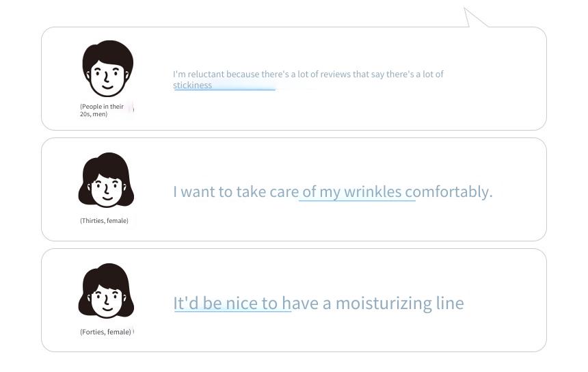Click the "(Forties, female)" caption

click(x=105, y=332)
